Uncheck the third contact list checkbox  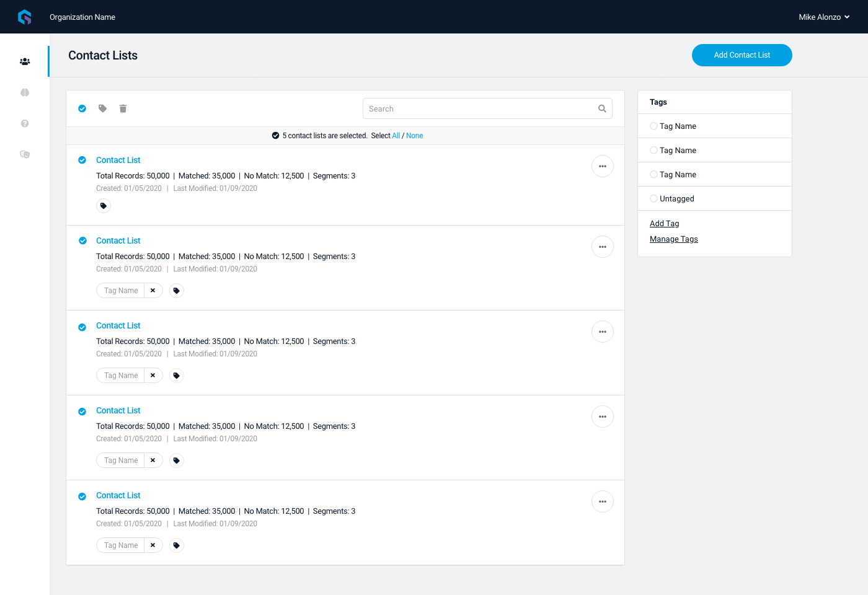tap(82, 327)
